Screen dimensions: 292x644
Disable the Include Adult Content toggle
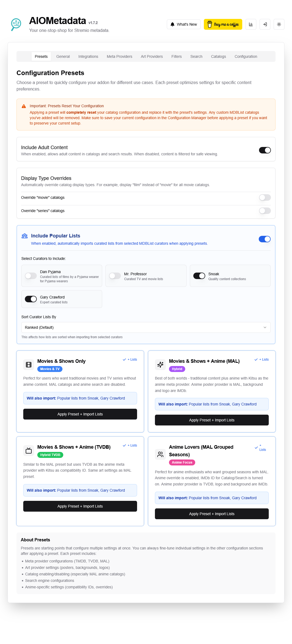pyautogui.click(x=265, y=150)
